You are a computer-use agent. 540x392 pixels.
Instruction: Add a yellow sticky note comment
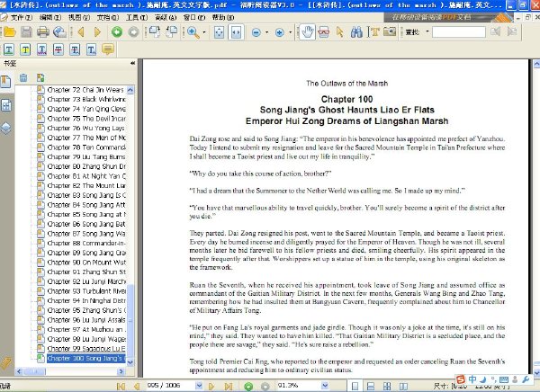click(108, 49)
